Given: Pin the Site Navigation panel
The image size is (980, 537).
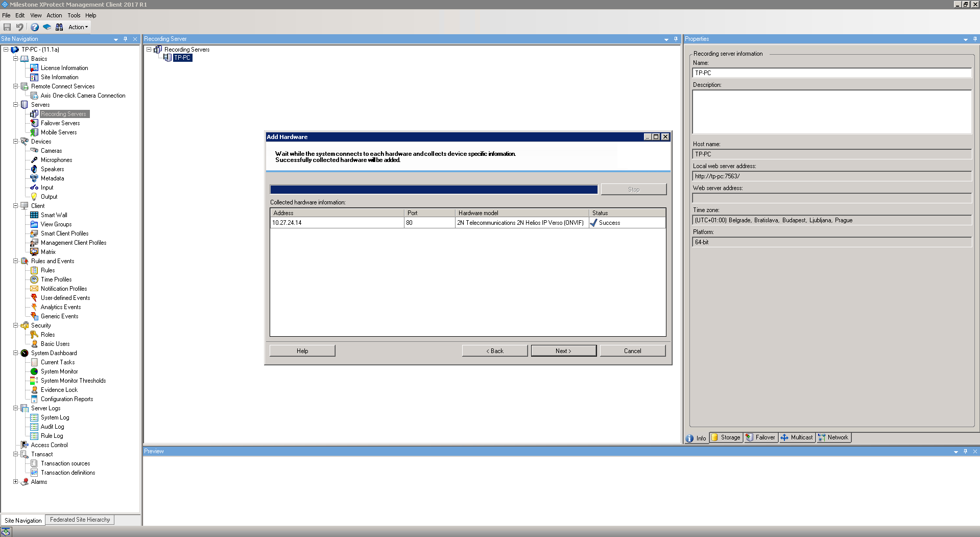Looking at the screenshot, I should [125, 39].
